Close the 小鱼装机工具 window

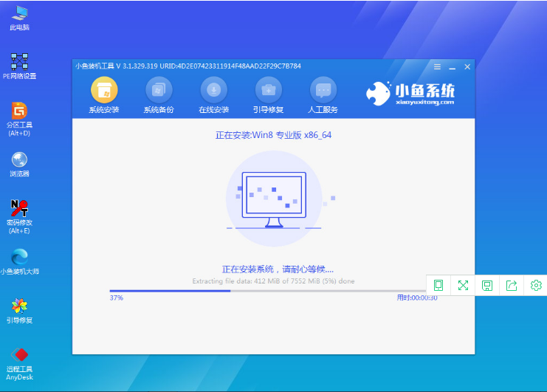point(467,66)
